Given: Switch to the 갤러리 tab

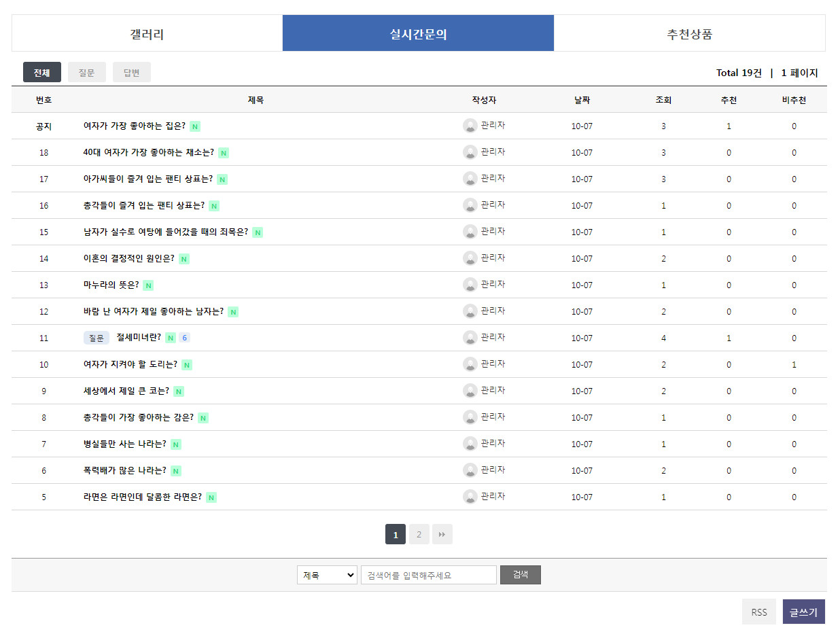Looking at the screenshot, I should (x=147, y=33).
